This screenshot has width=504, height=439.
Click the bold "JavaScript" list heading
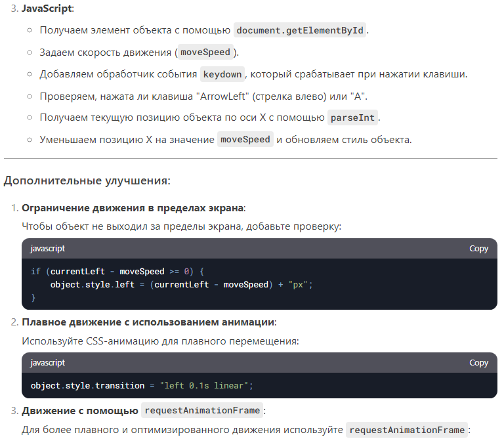tap(47, 9)
